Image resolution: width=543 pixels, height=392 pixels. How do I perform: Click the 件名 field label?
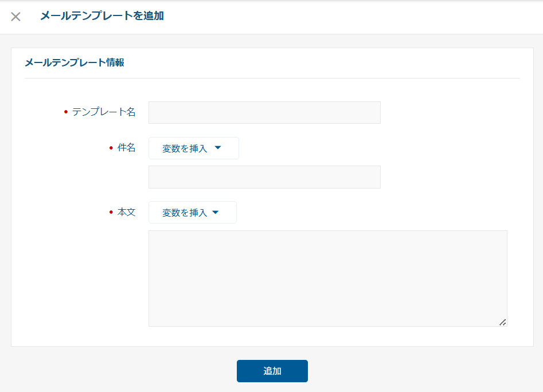(x=127, y=148)
